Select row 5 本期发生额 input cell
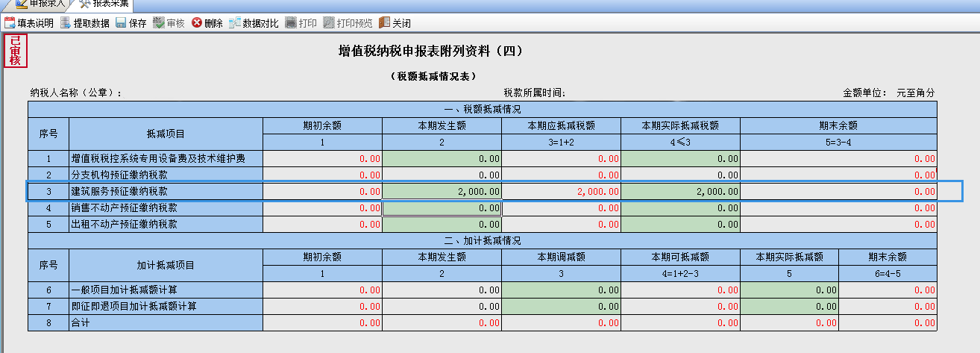980x353 pixels. coord(442,224)
